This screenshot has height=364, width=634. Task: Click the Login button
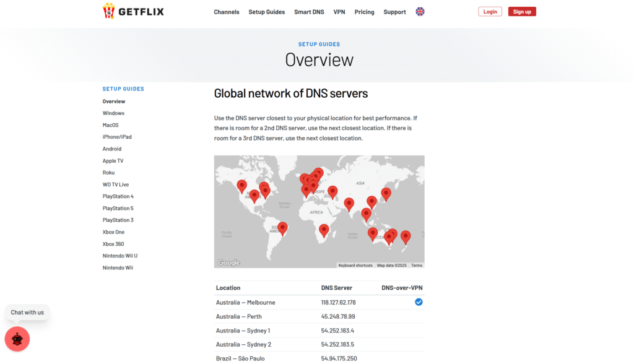click(490, 12)
